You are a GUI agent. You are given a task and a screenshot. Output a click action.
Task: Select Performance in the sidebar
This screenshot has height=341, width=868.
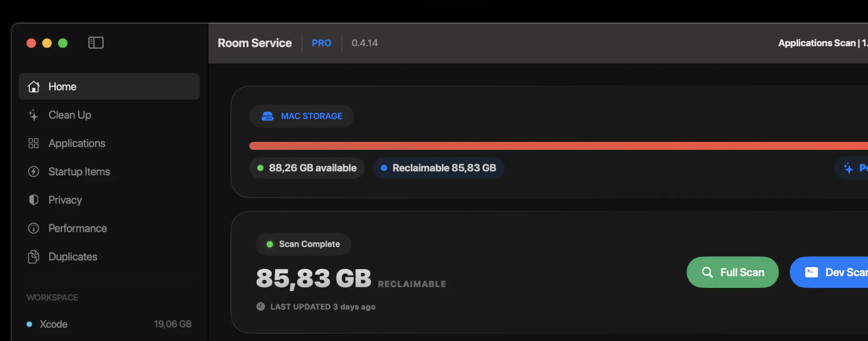pos(78,228)
